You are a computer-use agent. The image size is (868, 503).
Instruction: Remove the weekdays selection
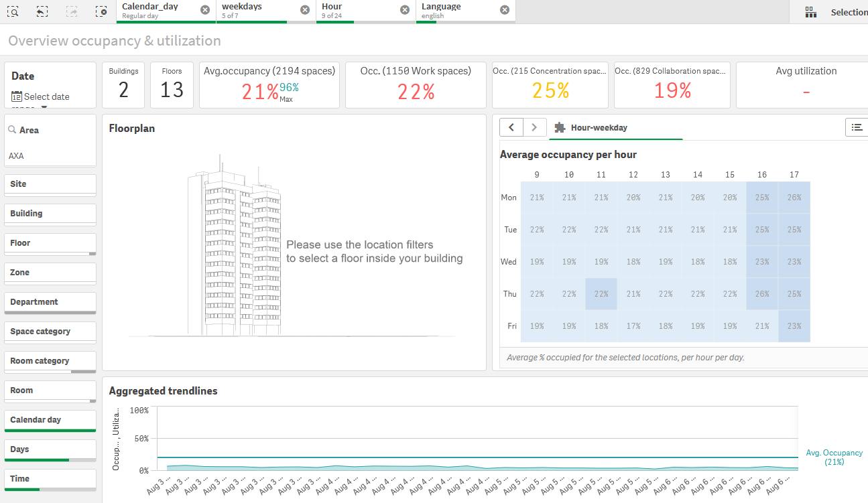click(x=305, y=10)
